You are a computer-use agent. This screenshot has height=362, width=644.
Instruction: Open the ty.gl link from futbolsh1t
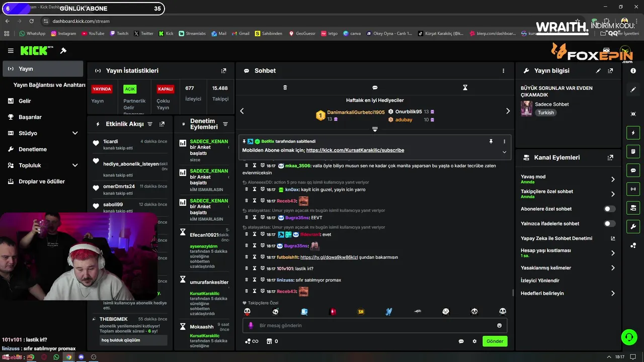tap(329, 257)
